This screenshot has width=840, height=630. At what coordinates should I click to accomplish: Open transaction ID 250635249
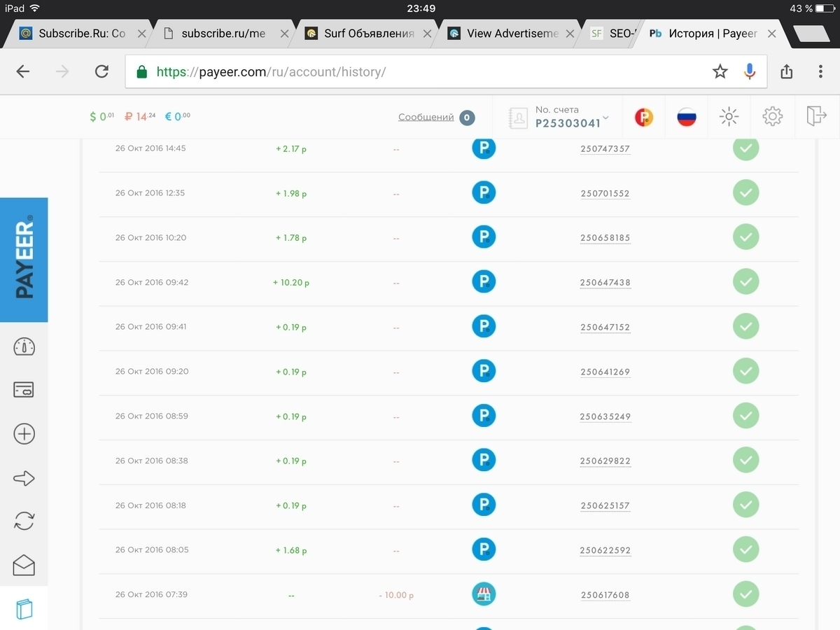click(x=605, y=416)
